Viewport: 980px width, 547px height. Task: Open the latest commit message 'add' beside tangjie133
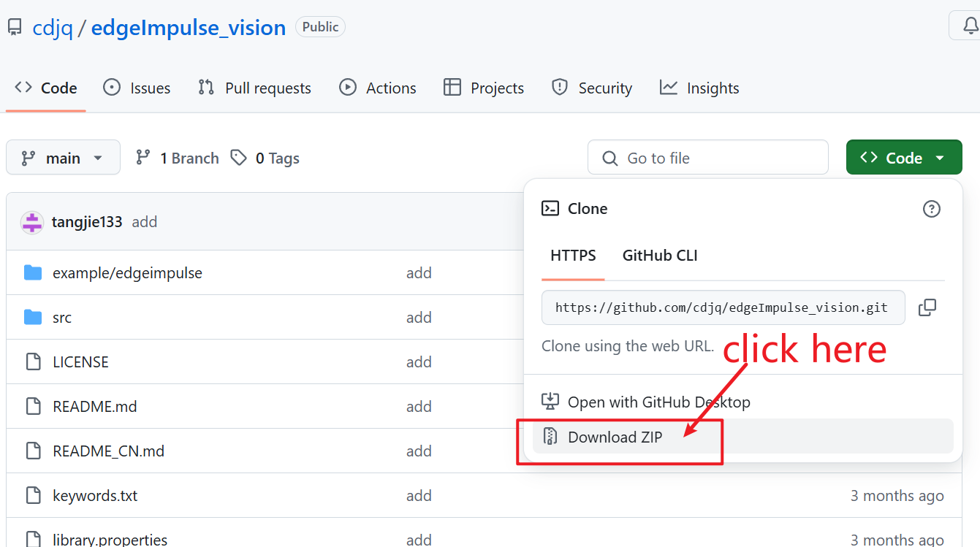(145, 222)
